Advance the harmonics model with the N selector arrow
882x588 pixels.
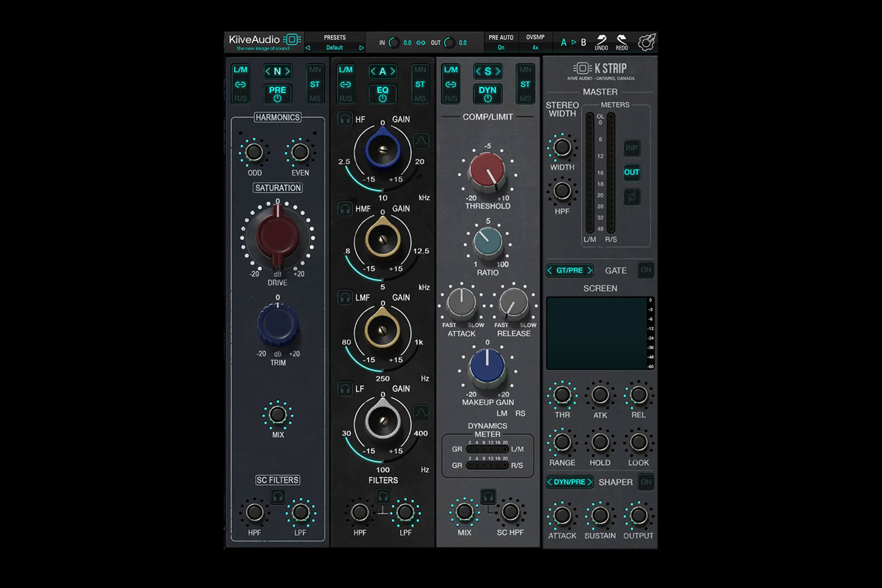[x=287, y=71]
